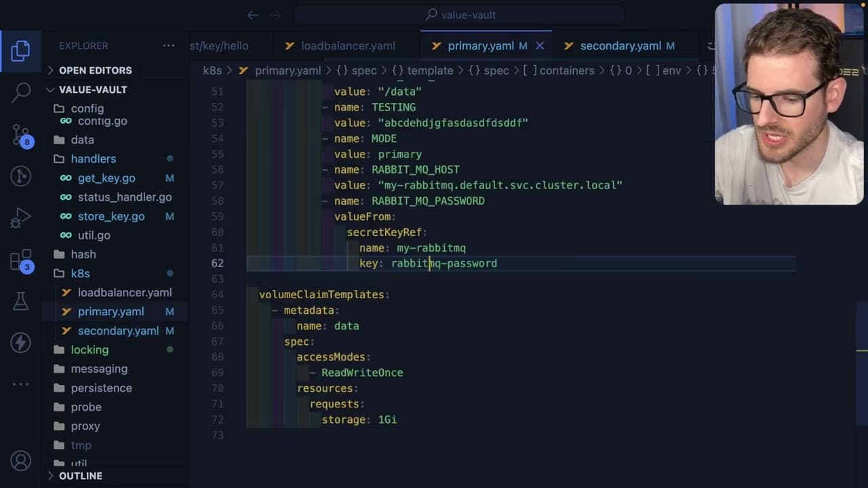868x488 pixels.
Task: Open the Testing flask icon
Action: [x=20, y=301]
